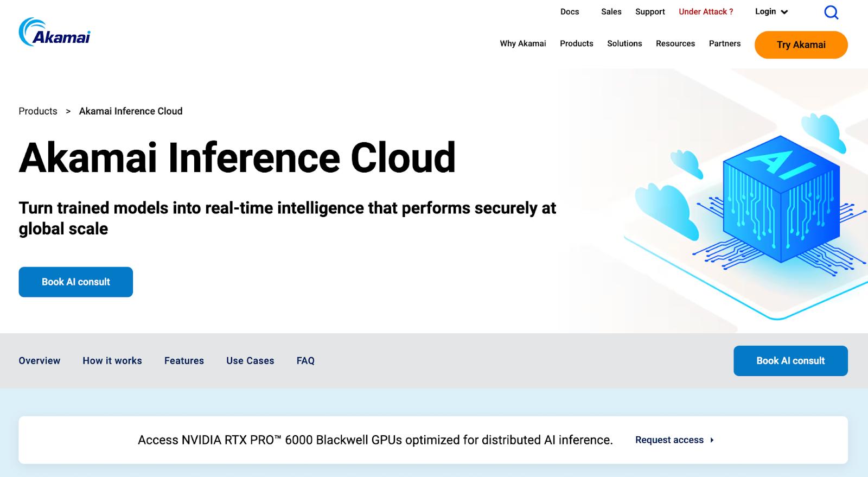Click the Akamai logo
868x477 pixels.
[54, 32]
